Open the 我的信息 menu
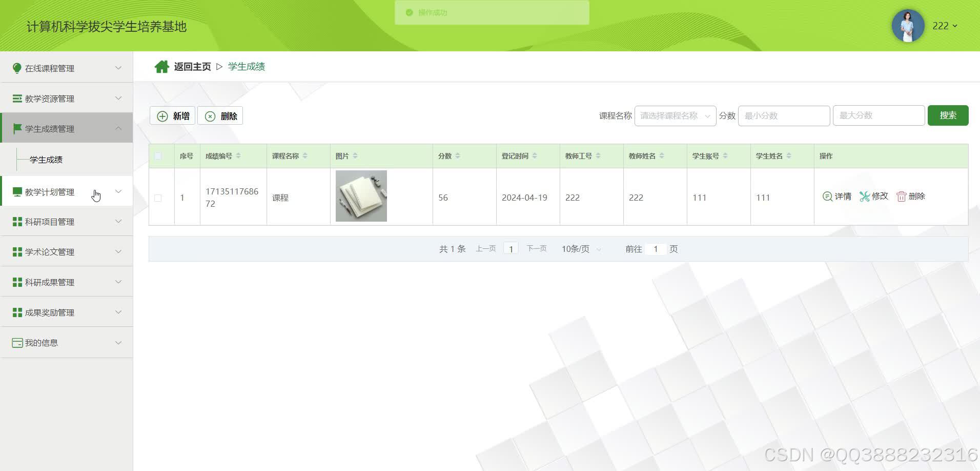The image size is (980, 471). [x=67, y=343]
